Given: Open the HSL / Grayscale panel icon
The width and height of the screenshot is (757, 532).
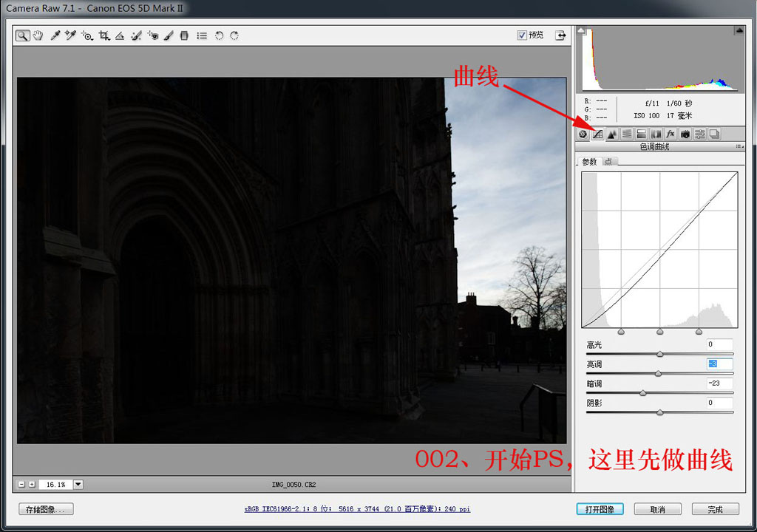Looking at the screenshot, I should coord(627,134).
